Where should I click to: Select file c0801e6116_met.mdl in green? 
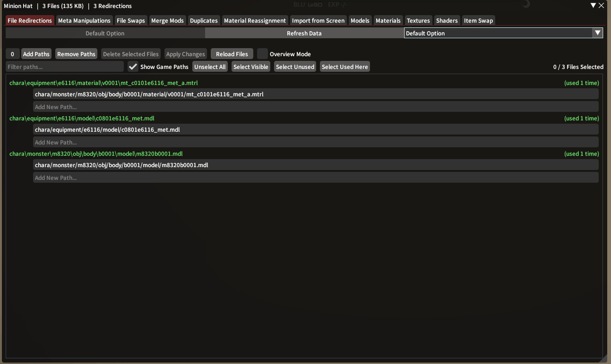pyautogui.click(x=82, y=118)
